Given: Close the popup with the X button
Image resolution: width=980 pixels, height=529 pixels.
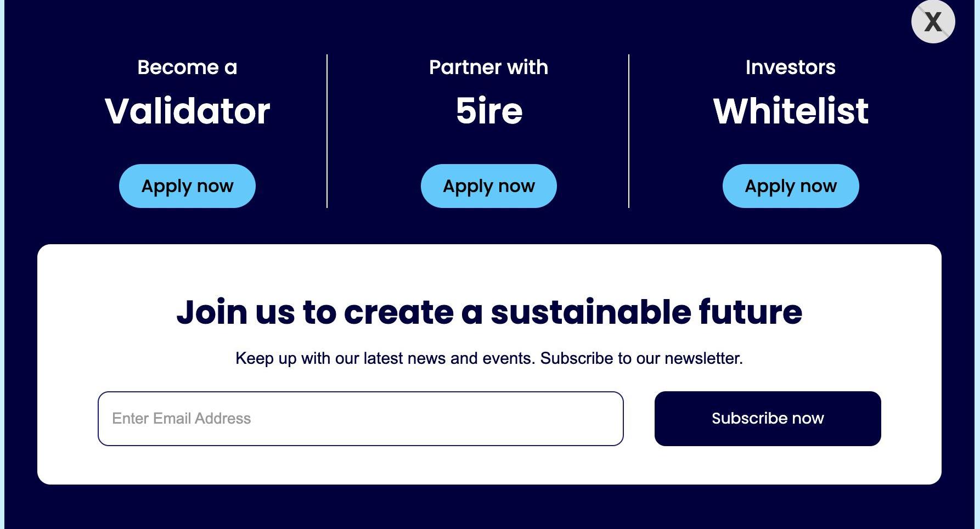Looking at the screenshot, I should [933, 22].
